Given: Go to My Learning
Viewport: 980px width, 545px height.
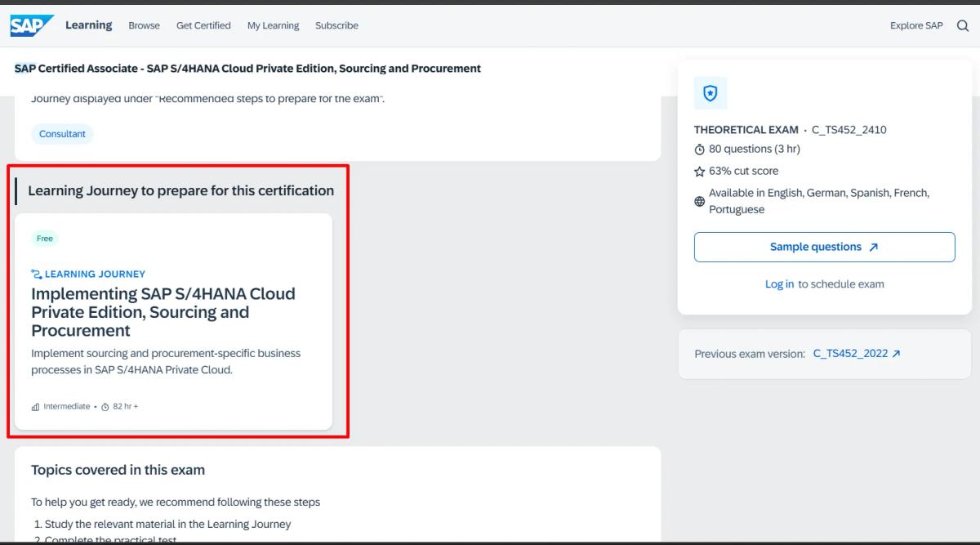Looking at the screenshot, I should coord(273,25).
